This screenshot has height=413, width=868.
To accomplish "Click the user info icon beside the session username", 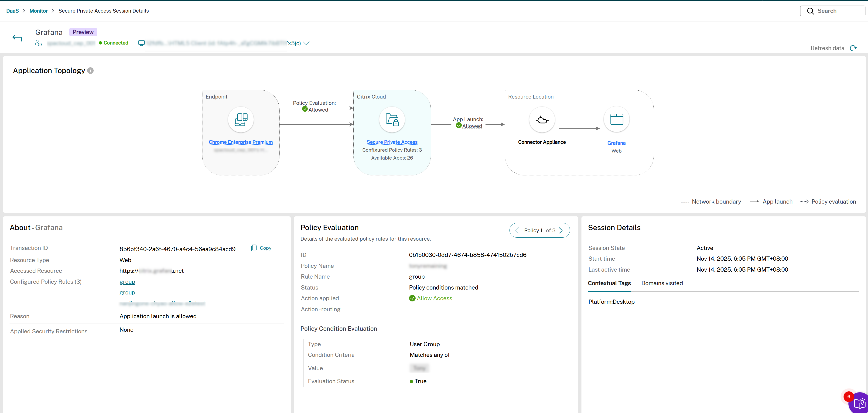I will tap(38, 43).
